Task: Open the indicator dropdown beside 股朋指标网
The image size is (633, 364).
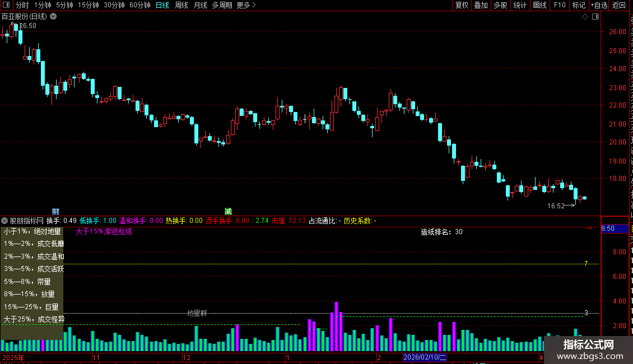Action: coord(4,221)
